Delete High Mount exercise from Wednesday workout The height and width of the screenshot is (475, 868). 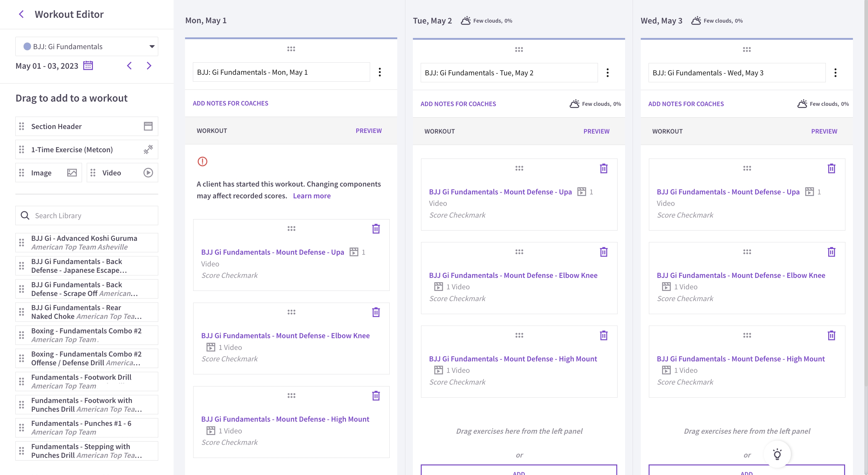click(831, 335)
